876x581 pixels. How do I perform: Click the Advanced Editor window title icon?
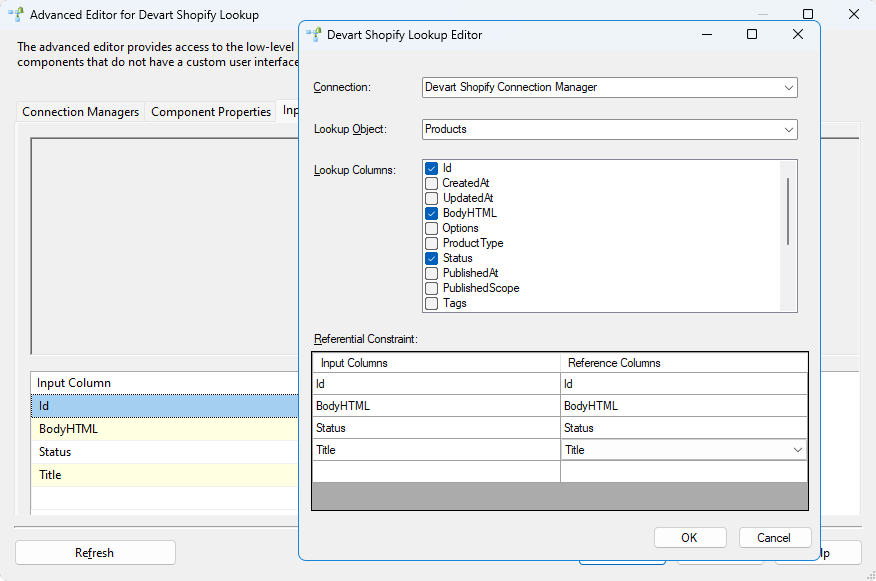(16, 15)
